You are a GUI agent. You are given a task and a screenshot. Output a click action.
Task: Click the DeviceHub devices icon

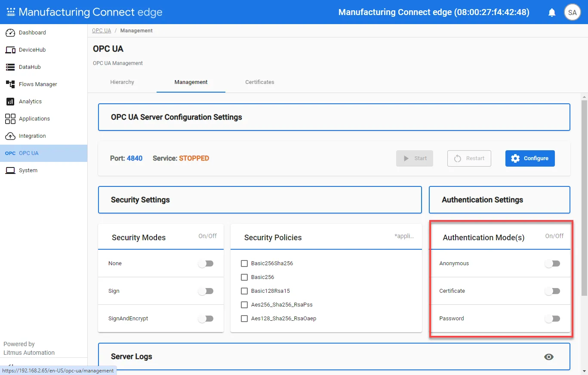tap(10, 50)
